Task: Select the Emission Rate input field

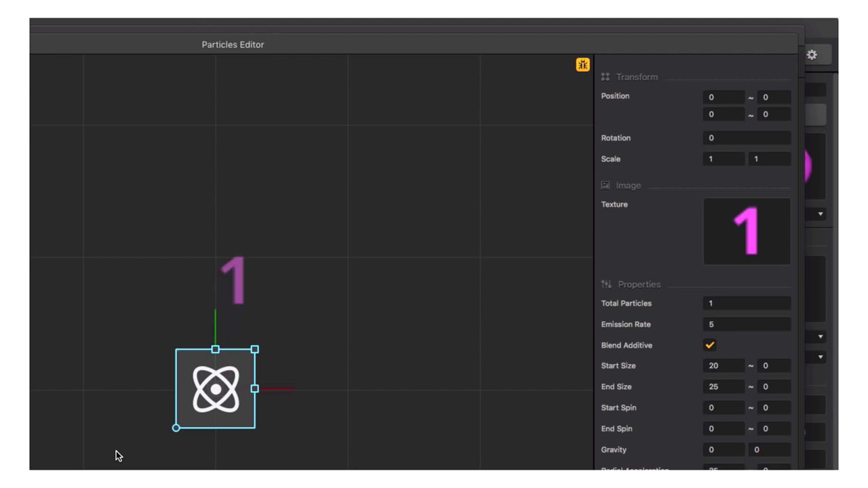Action: coord(747,325)
